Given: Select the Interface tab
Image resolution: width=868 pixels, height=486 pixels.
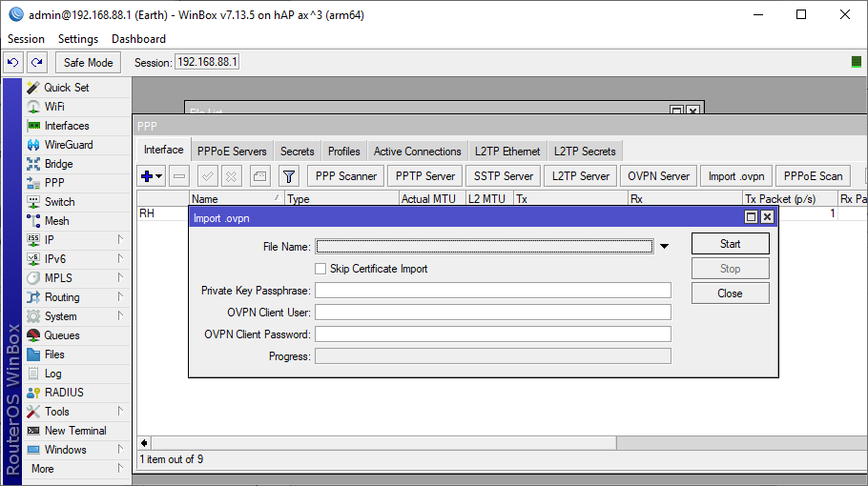Looking at the screenshot, I should tap(163, 150).
